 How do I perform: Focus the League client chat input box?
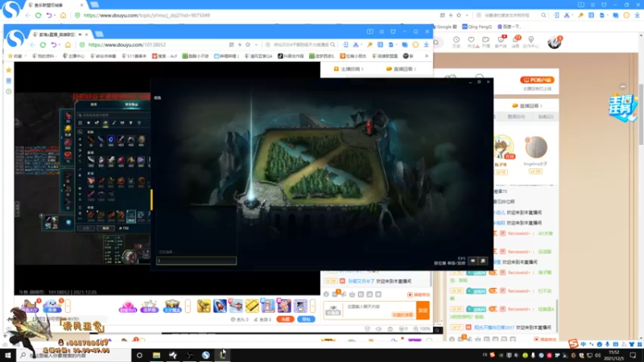[x=196, y=260]
